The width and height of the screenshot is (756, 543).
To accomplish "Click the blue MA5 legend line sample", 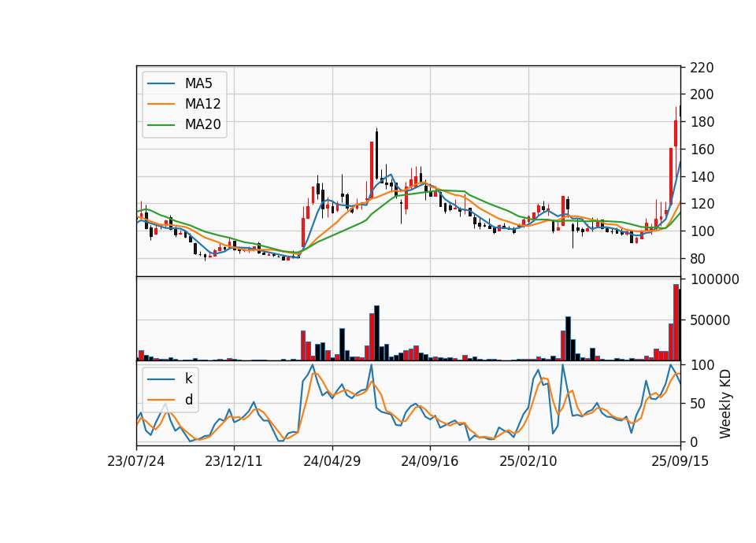I will 161,84.
